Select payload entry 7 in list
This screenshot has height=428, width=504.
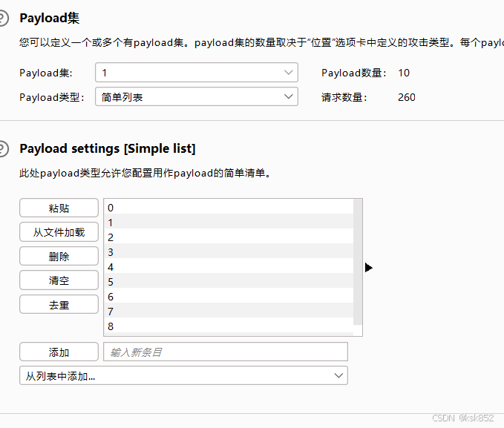[x=229, y=310]
